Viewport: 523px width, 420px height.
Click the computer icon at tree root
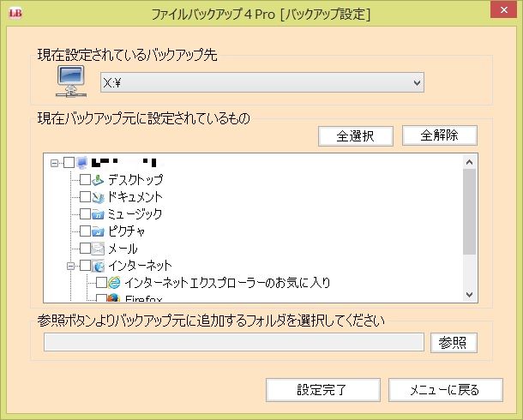point(82,163)
